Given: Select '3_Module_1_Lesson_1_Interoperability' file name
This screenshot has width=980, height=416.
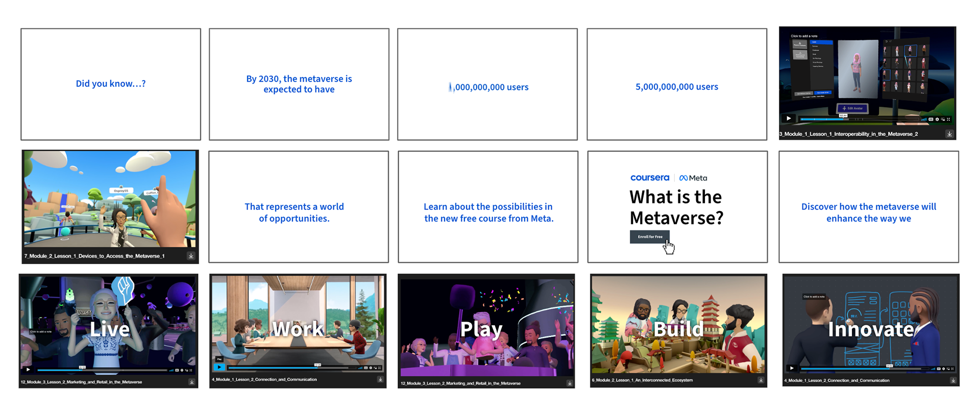Looking at the screenshot, I should 848,134.
